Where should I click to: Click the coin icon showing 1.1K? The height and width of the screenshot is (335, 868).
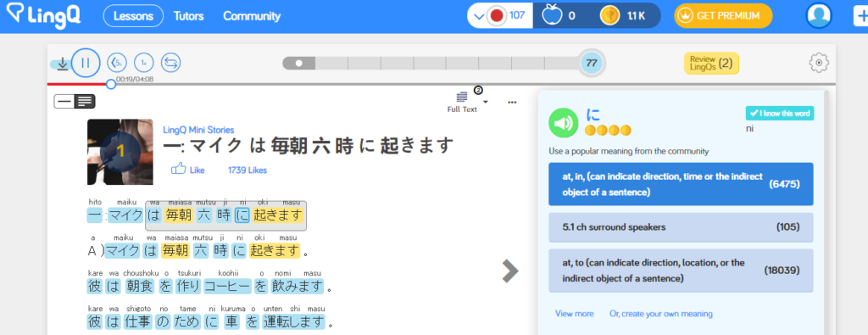click(x=623, y=15)
